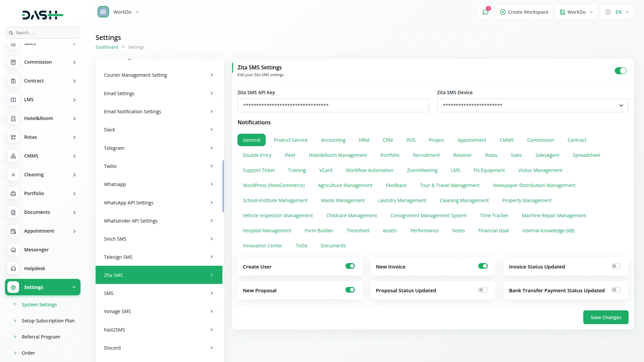Disable the Create User notification toggle
Screen dimensions: 644x362
pos(350,266)
